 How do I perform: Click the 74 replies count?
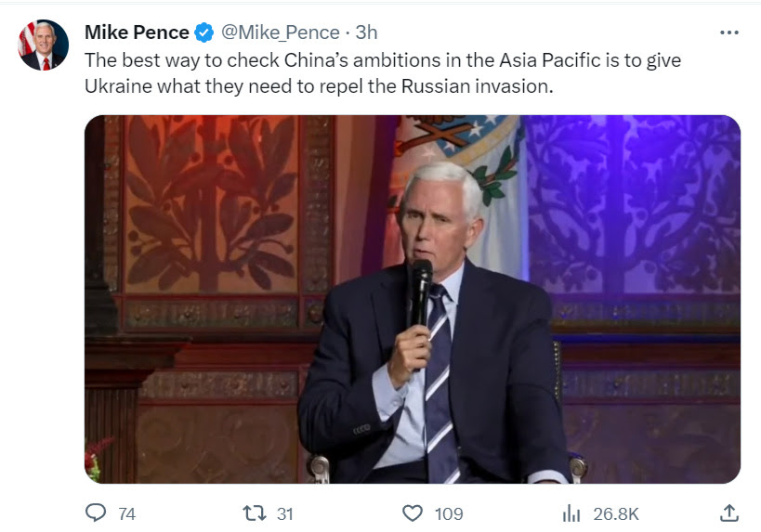point(127,513)
